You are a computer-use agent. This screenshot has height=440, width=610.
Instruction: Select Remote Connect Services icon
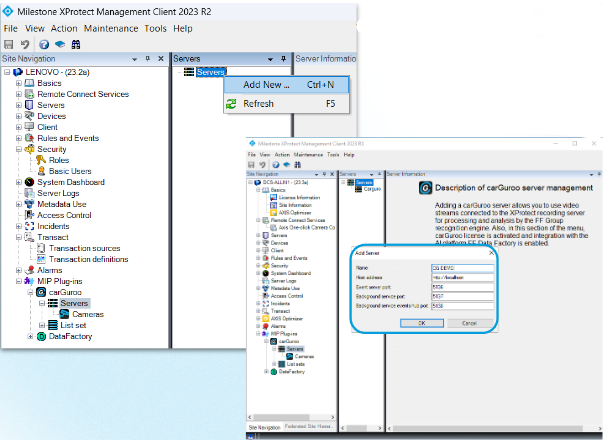(x=30, y=94)
